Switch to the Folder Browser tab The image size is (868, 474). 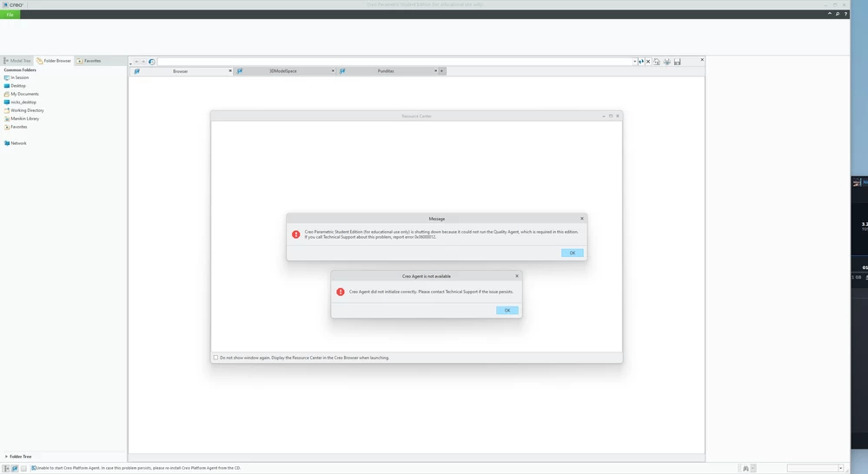pos(54,61)
